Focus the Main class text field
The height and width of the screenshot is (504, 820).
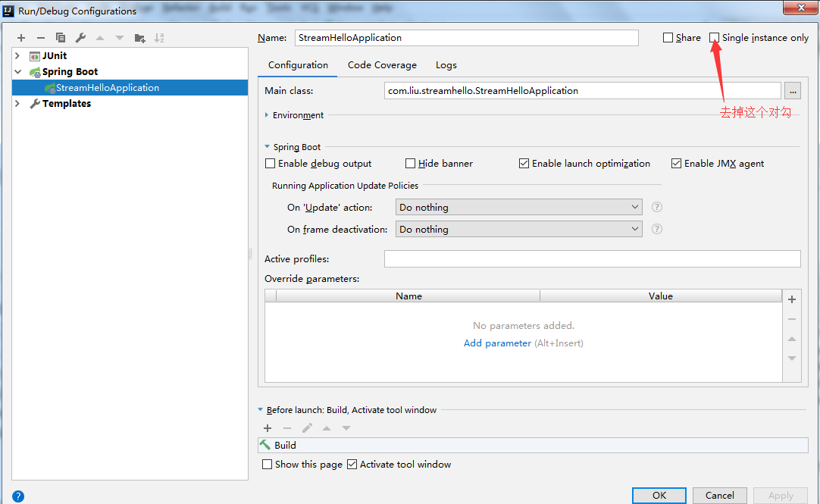coord(583,91)
